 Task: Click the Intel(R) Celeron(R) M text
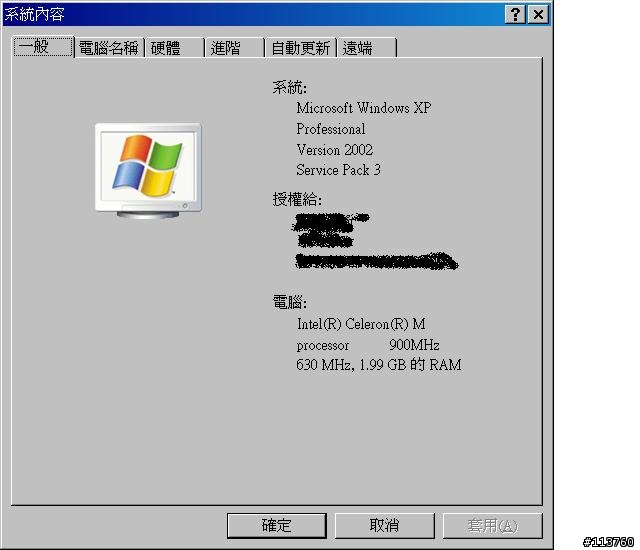(x=361, y=324)
